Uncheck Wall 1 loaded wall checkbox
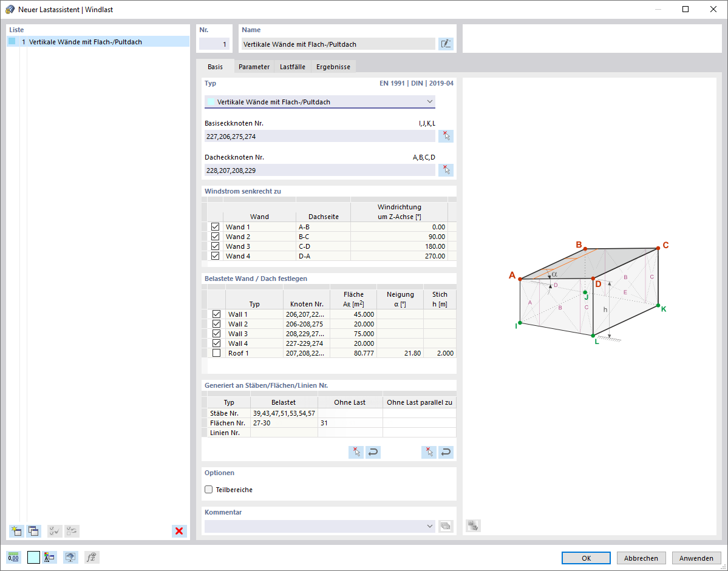728x571 pixels. pyautogui.click(x=216, y=314)
